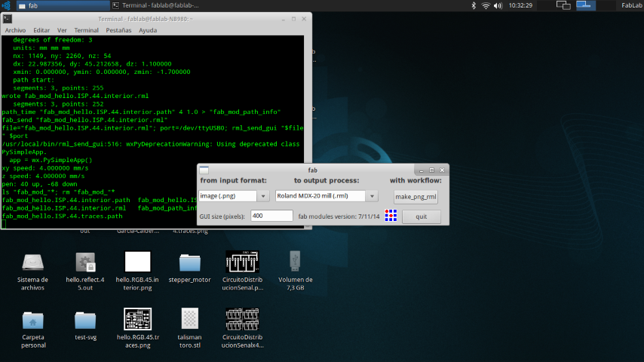Click 'fab_mod_hello.ISP.44.traces.path' terminal text

[62, 216]
